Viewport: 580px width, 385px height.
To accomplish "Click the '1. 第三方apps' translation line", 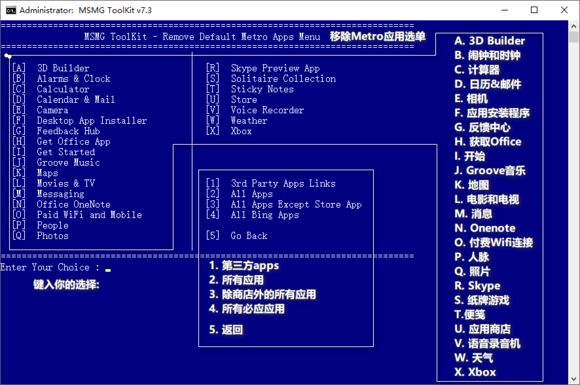I will pyautogui.click(x=244, y=266).
